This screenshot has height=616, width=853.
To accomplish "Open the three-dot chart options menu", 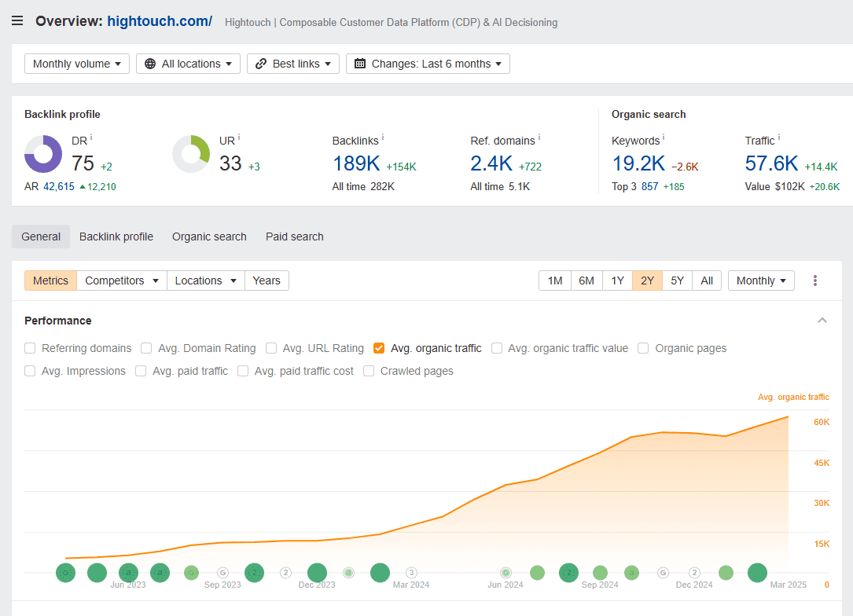I will point(815,280).
